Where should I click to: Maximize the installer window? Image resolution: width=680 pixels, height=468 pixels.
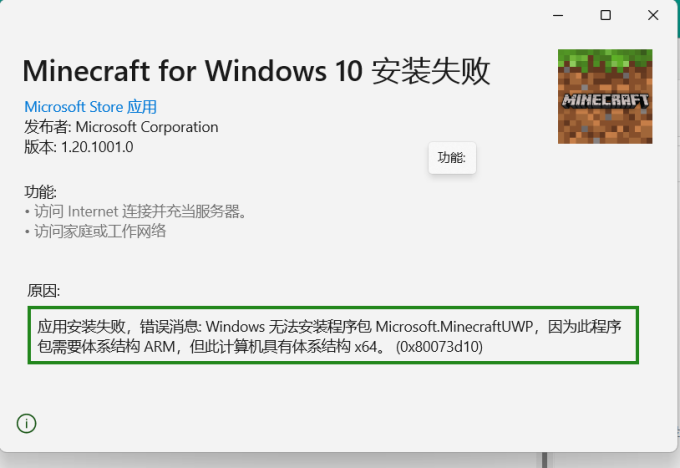click(x=605, y=16)
